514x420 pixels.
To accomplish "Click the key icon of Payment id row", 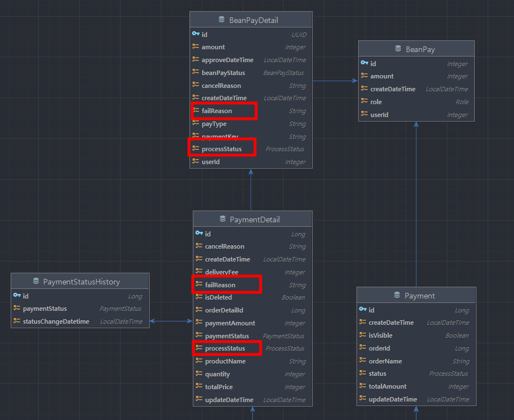I will coord(363,310).
